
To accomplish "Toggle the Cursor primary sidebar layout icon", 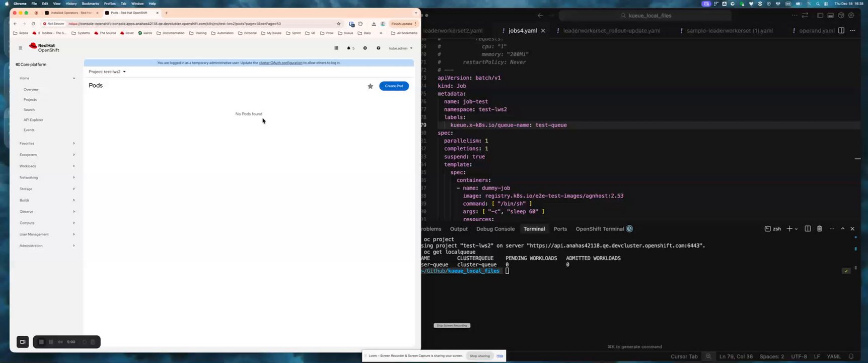I will pyautogui.click(x=820, y=16).
